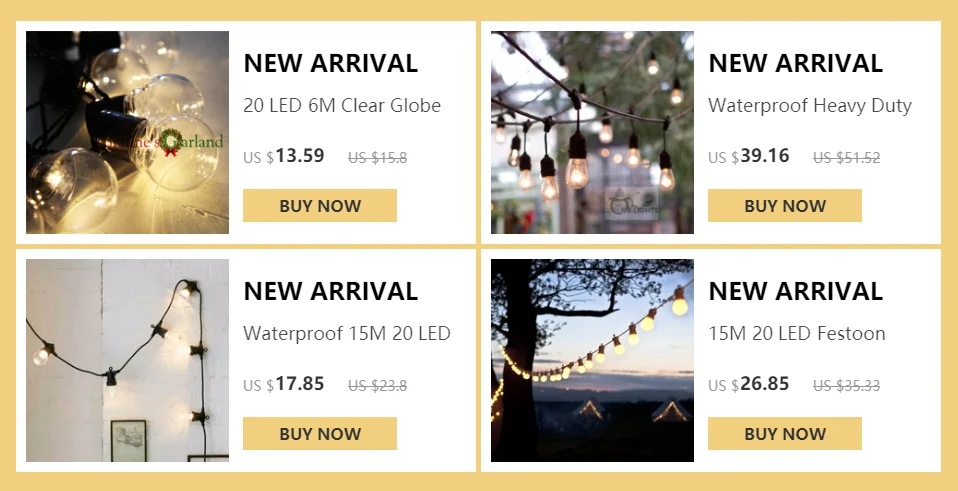Open the 20 LED 6M Clear Globe title
958x491 pixels.
click(342, 105)
